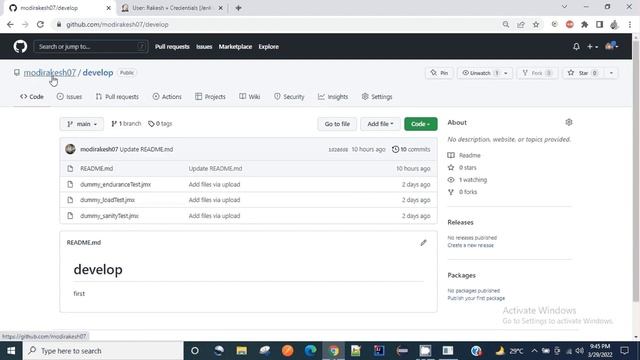
Task: Open the 1 watching link
Action: point(473,180)
